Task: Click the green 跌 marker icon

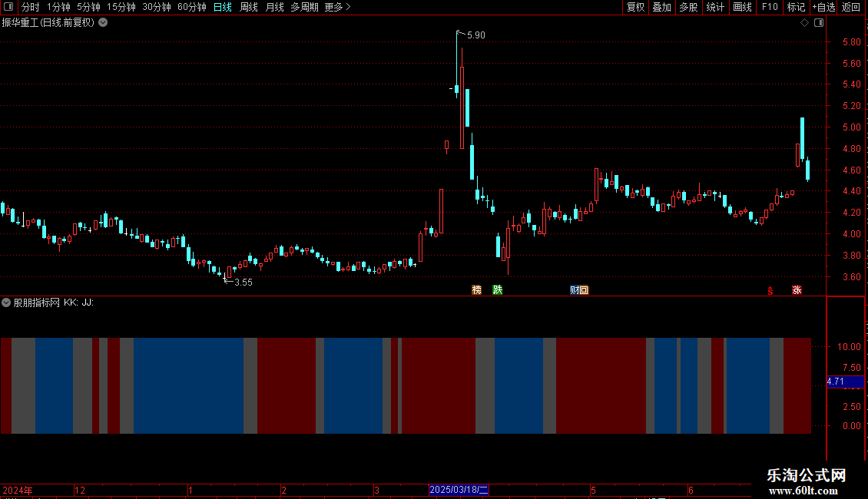Action: pos(498,290)
